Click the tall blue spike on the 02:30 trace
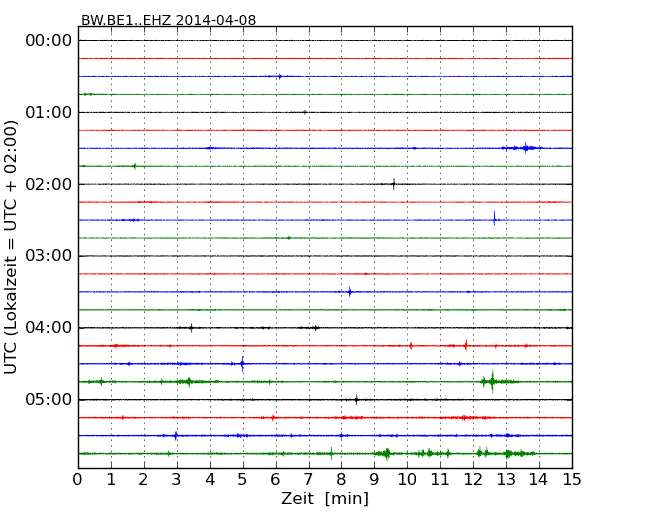 (x=494, y=218)
